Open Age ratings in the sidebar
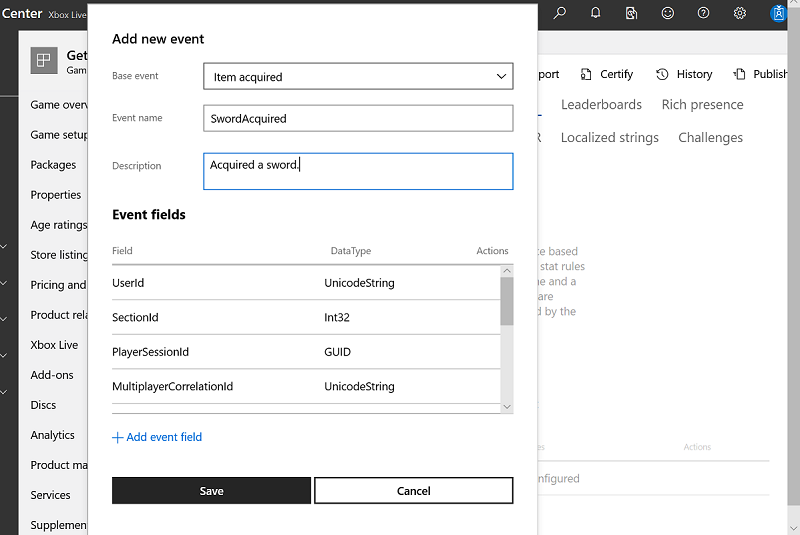The image size is (800, 535). pos(59,225)
